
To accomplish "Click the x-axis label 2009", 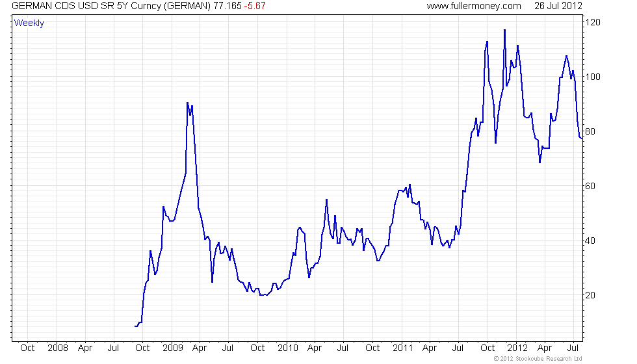I will tap(173, 348).
